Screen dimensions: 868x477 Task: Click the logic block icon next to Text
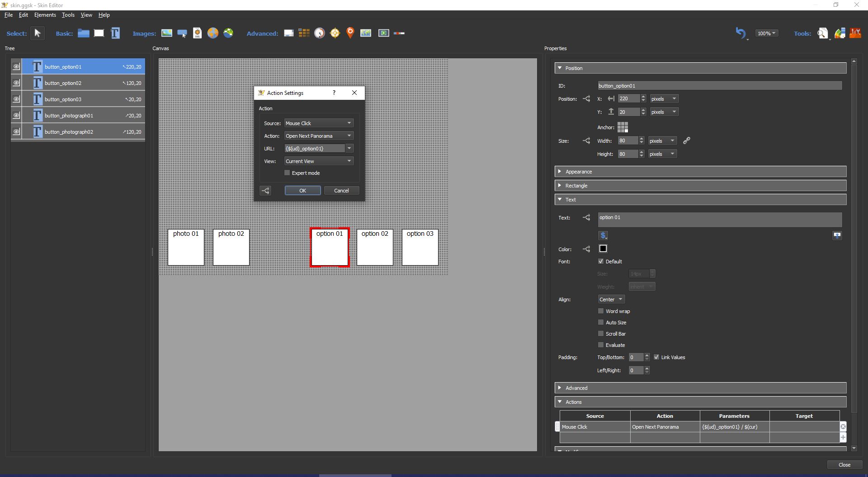point(586,218)
